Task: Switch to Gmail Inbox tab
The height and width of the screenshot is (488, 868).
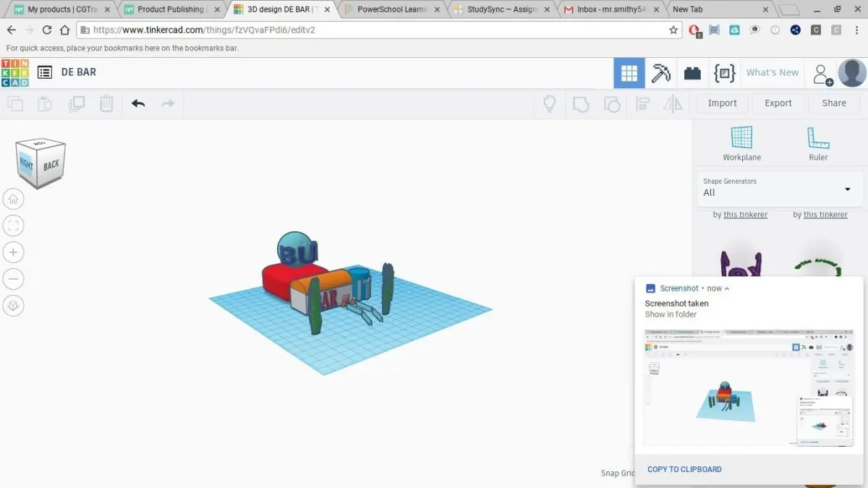Action: tap(610, 9)
